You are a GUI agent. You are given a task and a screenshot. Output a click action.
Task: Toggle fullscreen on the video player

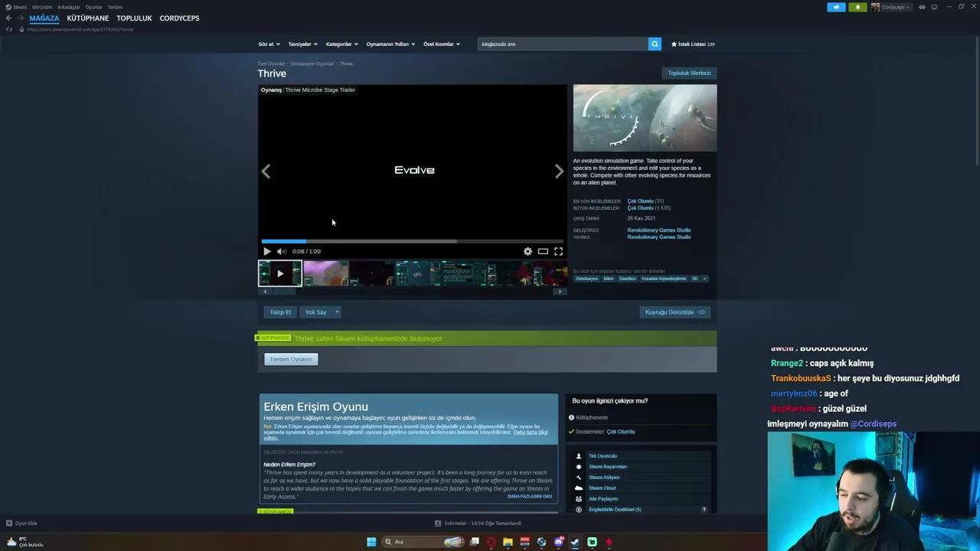(x=558, y=251)
